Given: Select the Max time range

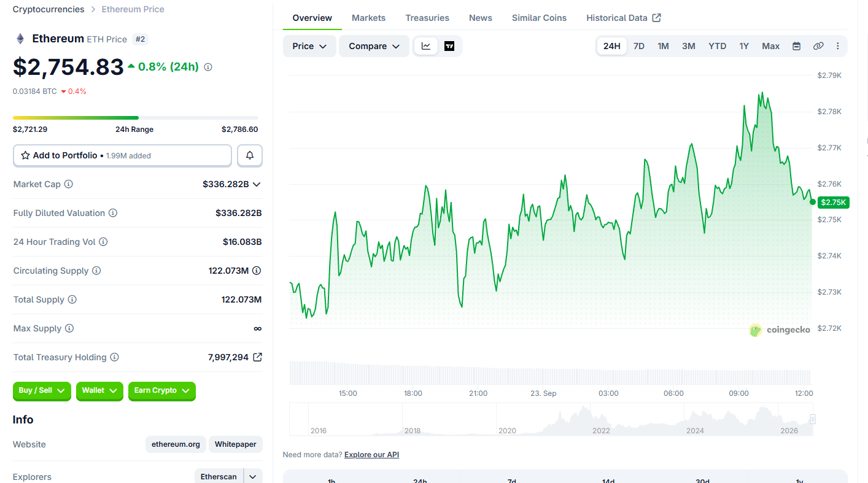Looking at the screenshot, I should (771, 46).
